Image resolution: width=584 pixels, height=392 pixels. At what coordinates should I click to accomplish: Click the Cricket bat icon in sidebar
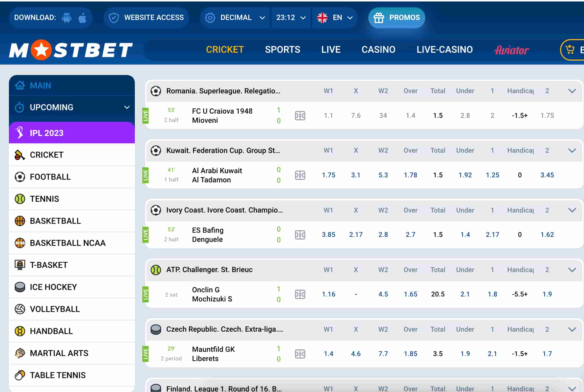coord(20,155)
